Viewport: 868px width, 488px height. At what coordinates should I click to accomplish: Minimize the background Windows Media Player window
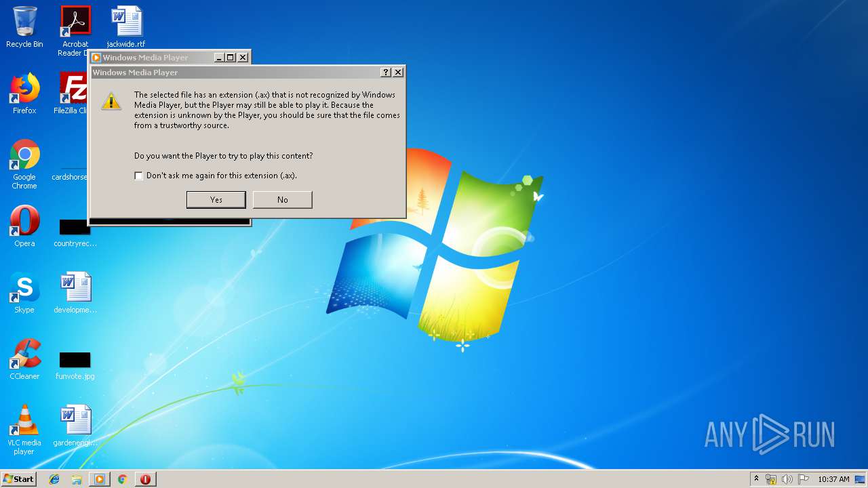click(x=219, y=58)
